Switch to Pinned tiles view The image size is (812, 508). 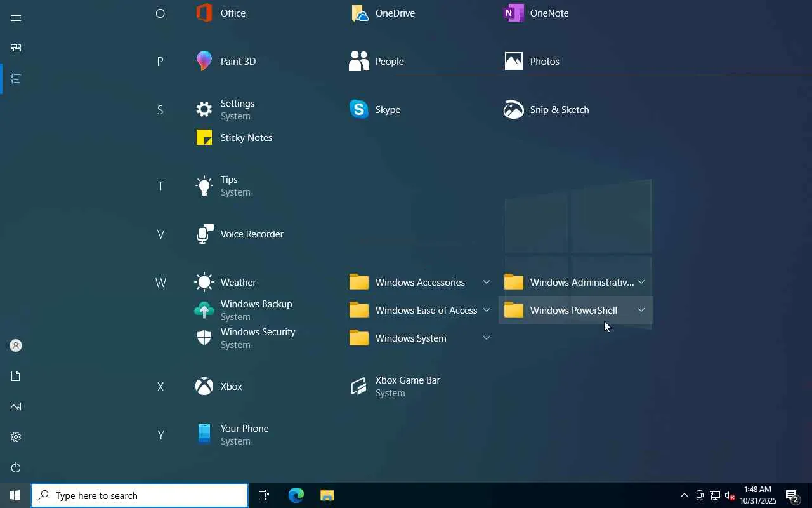pyautogui.click(x=16, y=48)
